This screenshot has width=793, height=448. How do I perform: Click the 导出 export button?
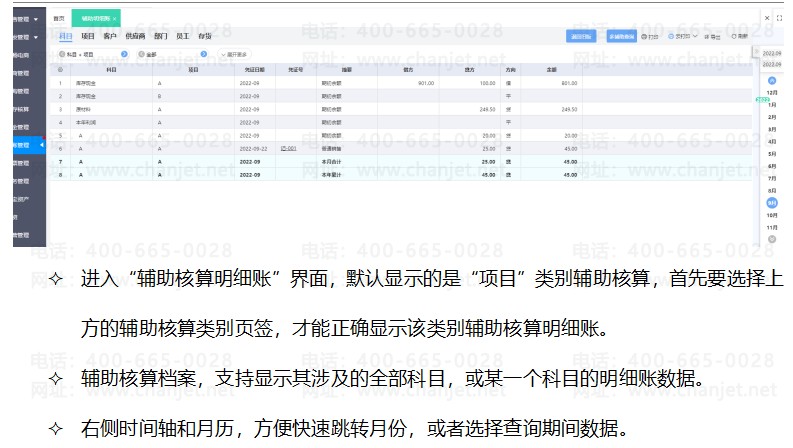[x=712, y=36]
